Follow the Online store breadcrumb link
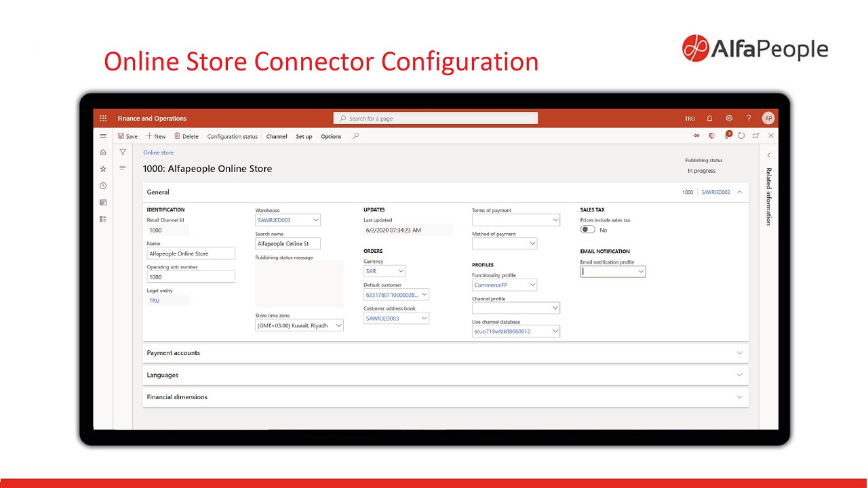 [158, 152]
